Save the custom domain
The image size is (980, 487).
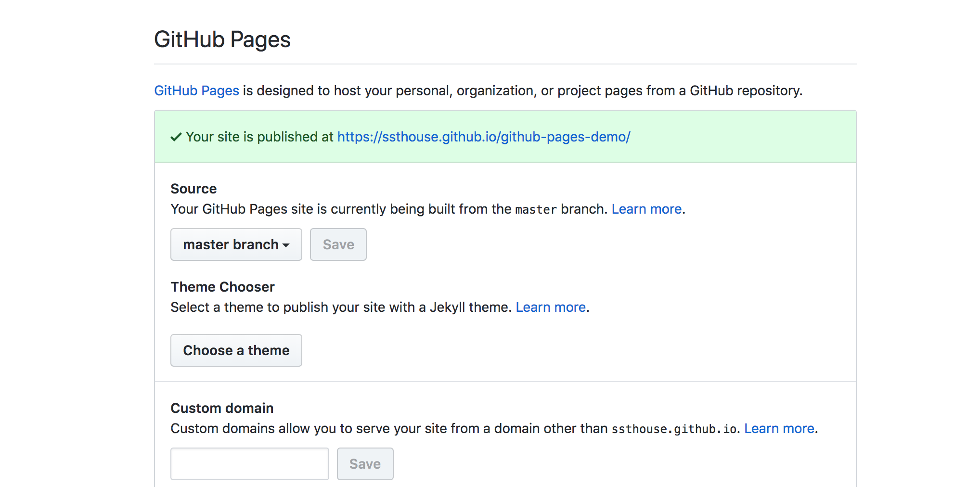click(365, 463)
